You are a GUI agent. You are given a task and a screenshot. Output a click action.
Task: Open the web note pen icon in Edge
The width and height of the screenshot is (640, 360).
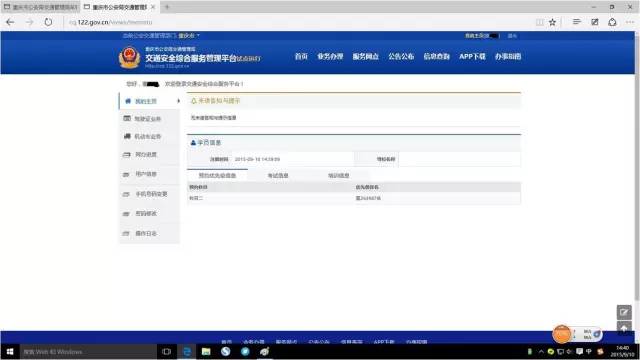(x=595, y=22)
